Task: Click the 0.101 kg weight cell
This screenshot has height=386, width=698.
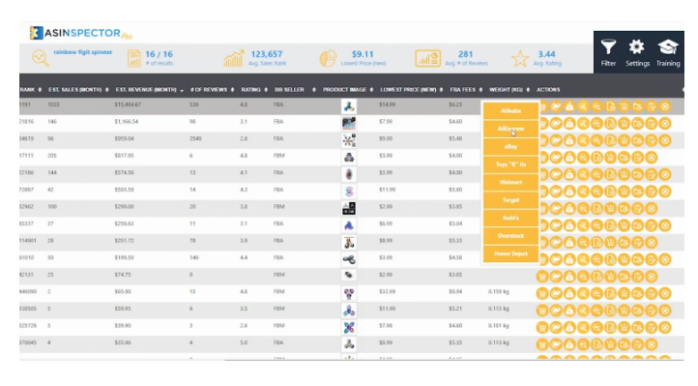Action: [499, 326]
